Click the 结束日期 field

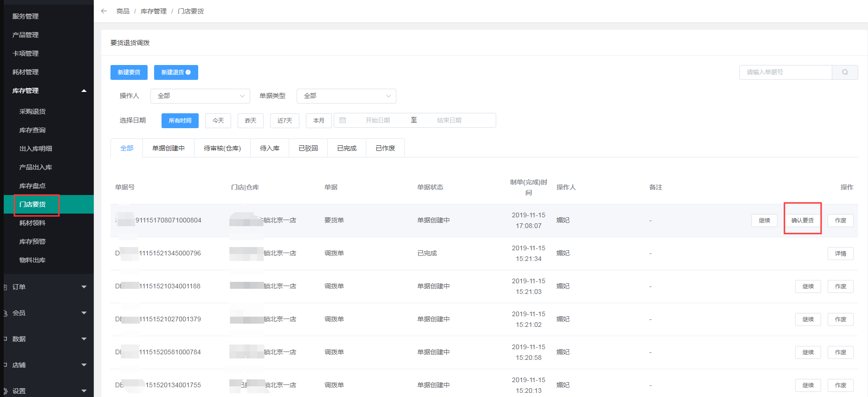tap(449, 120)
